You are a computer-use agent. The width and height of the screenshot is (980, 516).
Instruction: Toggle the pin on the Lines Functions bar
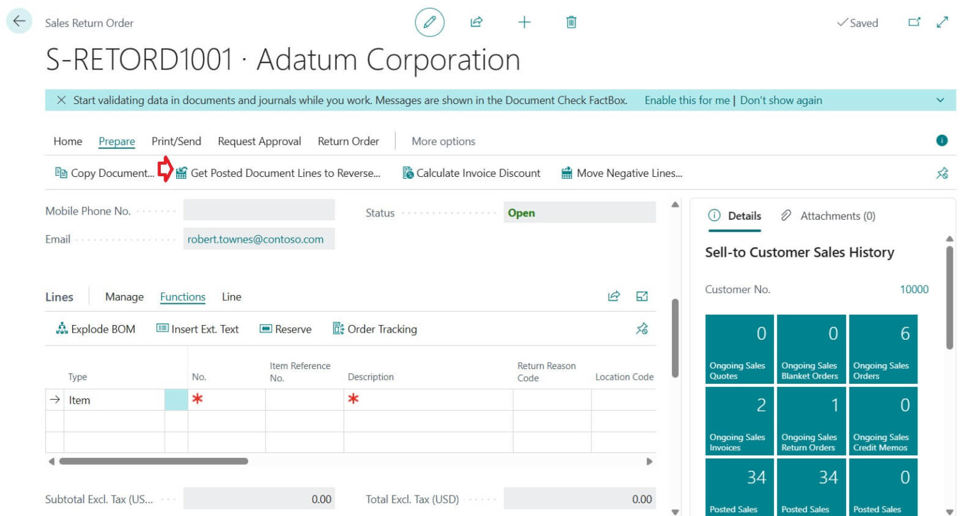(x=642, y=329)
